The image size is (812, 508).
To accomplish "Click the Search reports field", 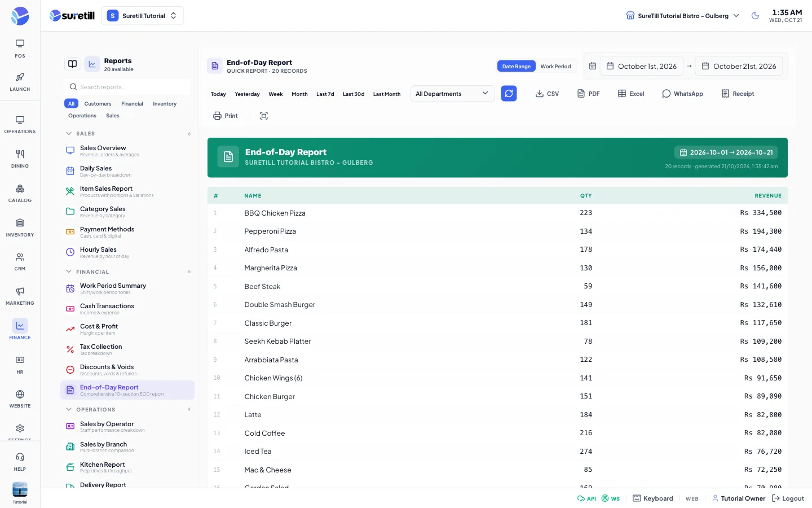I will [127, 87].
